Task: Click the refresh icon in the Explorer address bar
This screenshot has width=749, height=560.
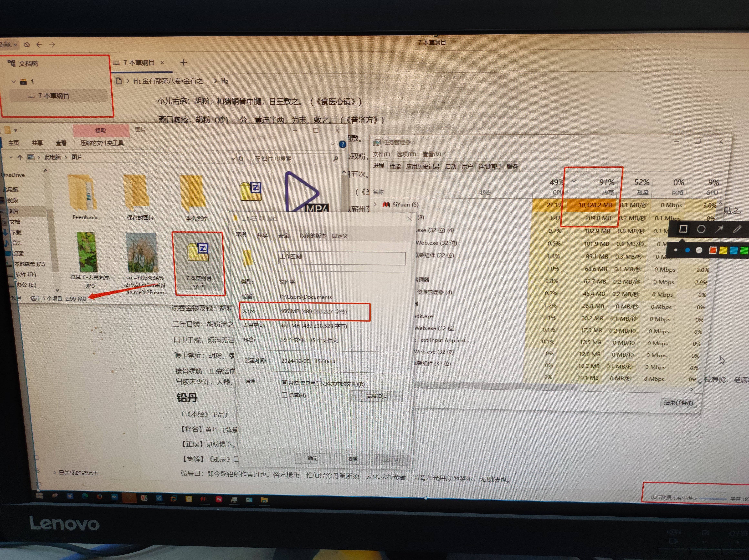Action: click(x=241, y=158)
